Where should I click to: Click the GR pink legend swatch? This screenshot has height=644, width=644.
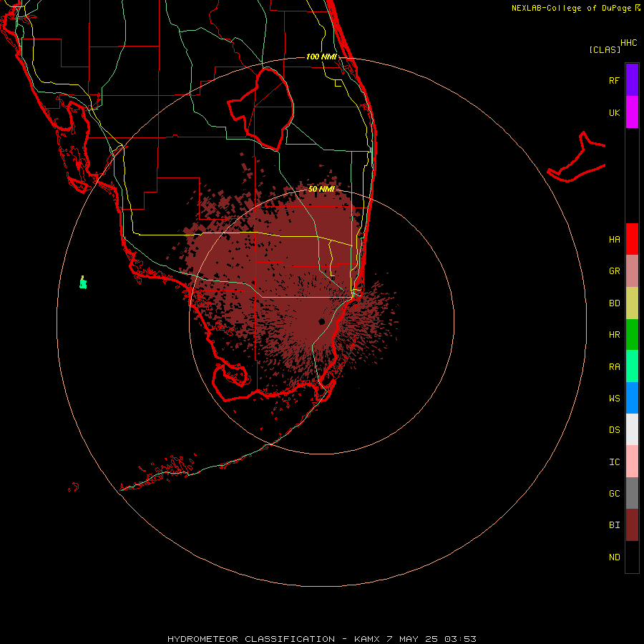[632, 271]
